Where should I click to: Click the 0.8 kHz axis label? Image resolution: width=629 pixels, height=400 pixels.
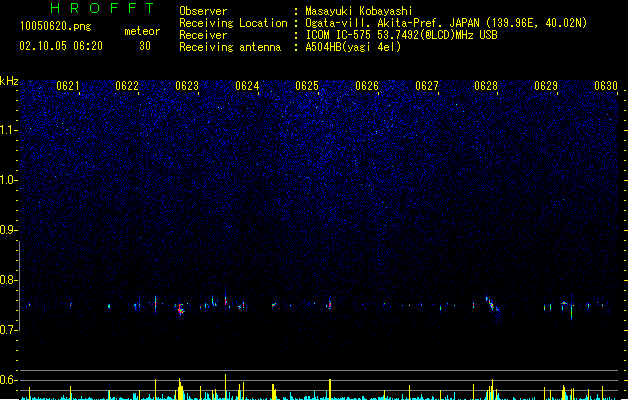[x=8, y=280]
